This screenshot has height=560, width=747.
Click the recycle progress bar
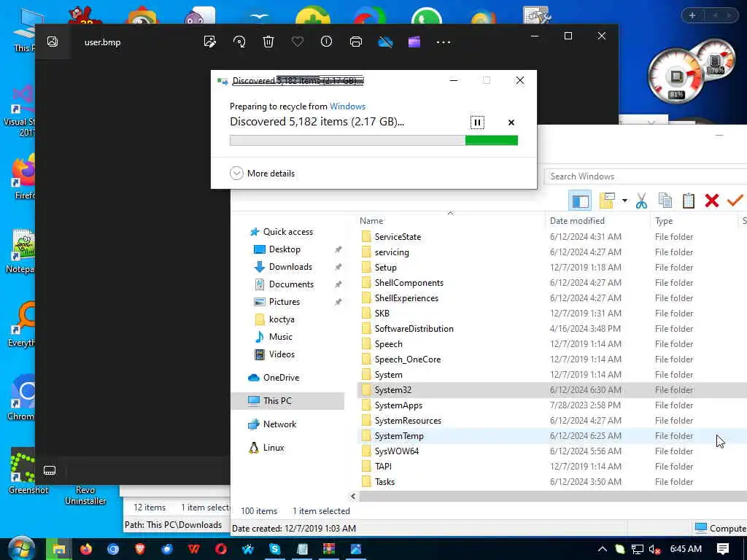373,141
